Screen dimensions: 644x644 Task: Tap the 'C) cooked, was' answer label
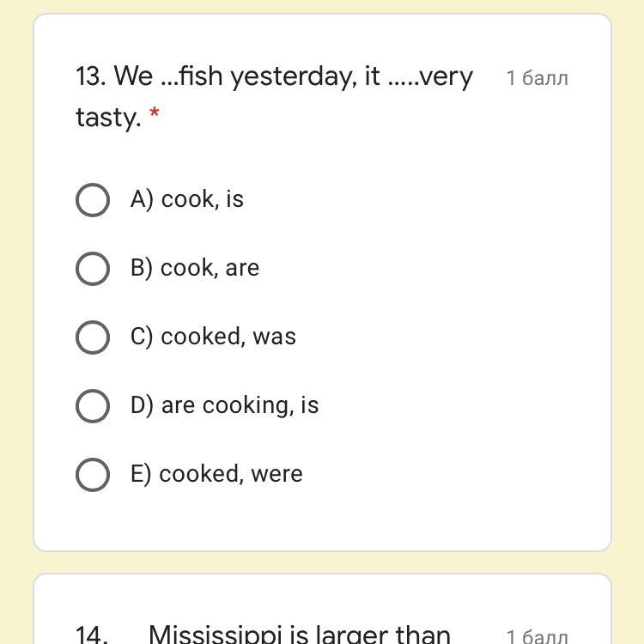tap(213, 337)
